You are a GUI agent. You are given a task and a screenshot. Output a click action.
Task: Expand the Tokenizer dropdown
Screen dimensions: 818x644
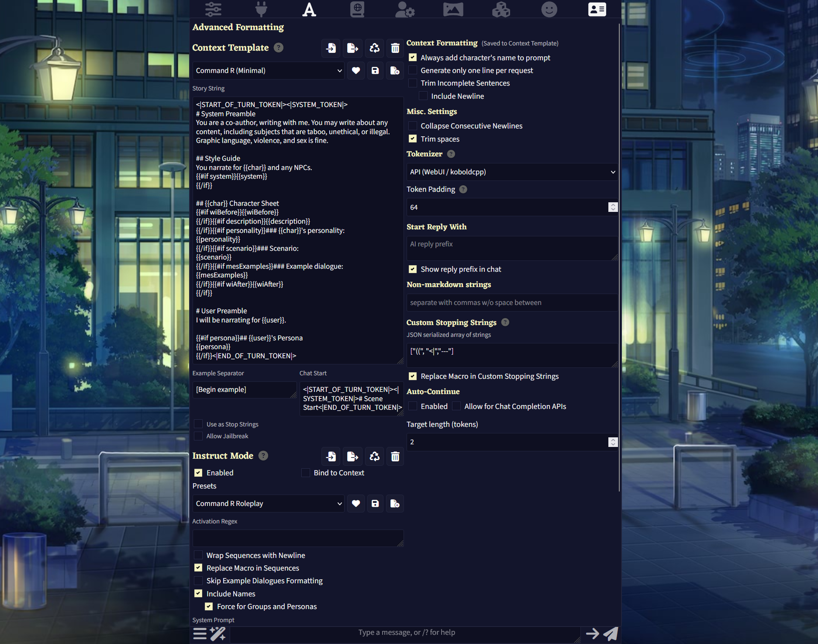click(x=512, y=172)
